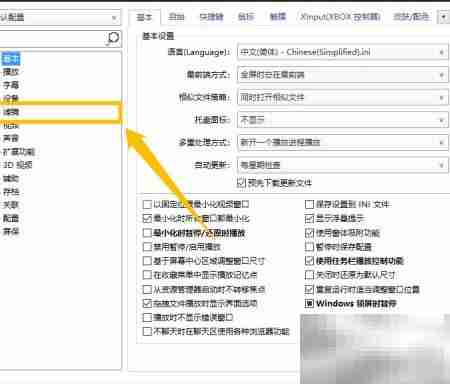Switch to the 启动 tab

coord(176,17)
